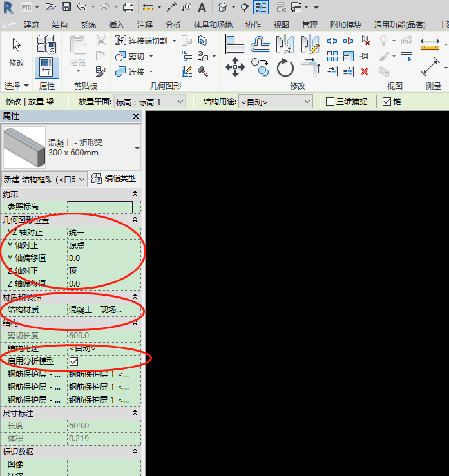Open the 新建 结构框架 filter dropdown
This screenshot has width=449, height=476.
click(x=44, y=180)
